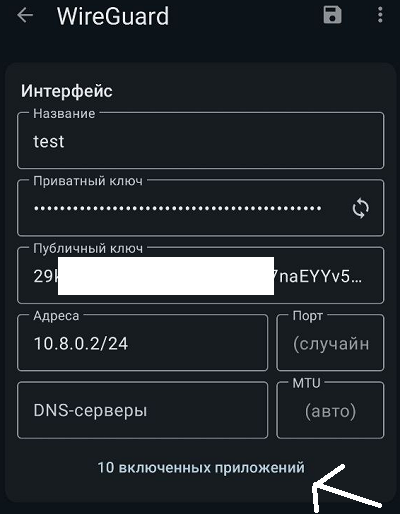Click the Адреса label text
This screenshot has height=514, width=400.
click(56, 316)
